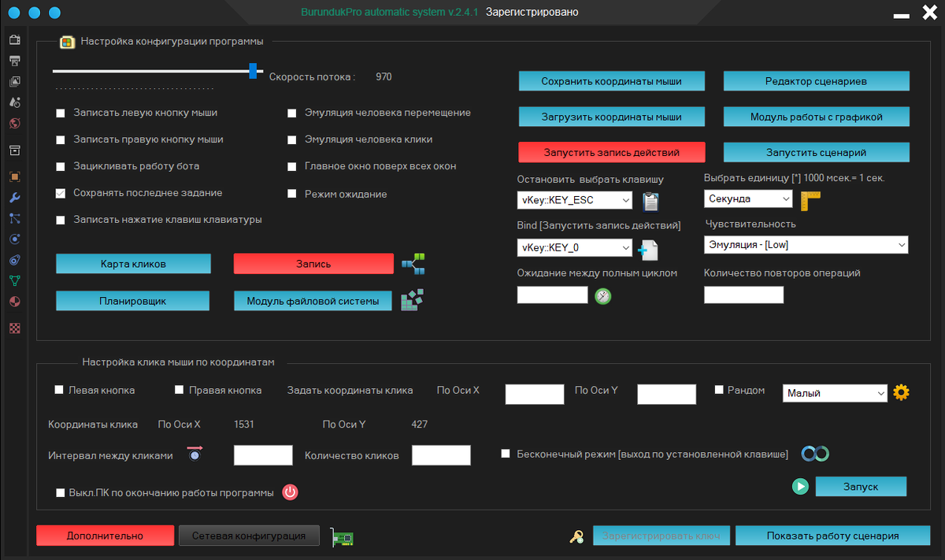Check the Правая кнопка checkbox

(x=179, y=390)
